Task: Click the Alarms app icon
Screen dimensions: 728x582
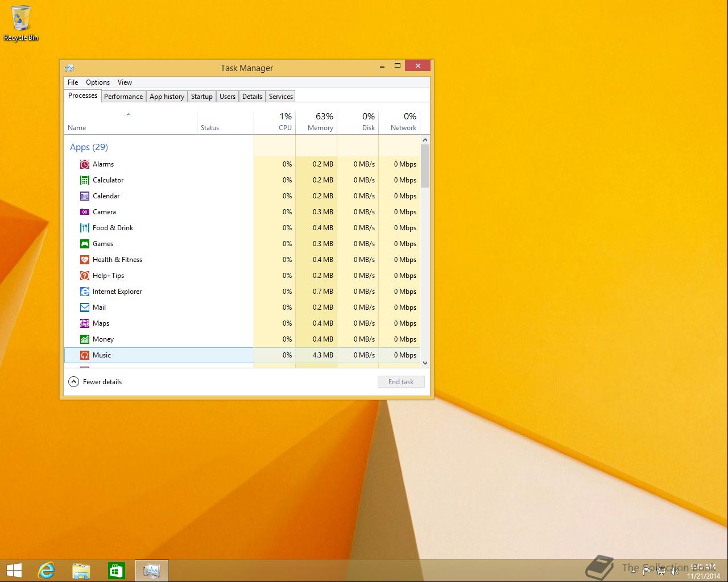Action: coord(85,164)
